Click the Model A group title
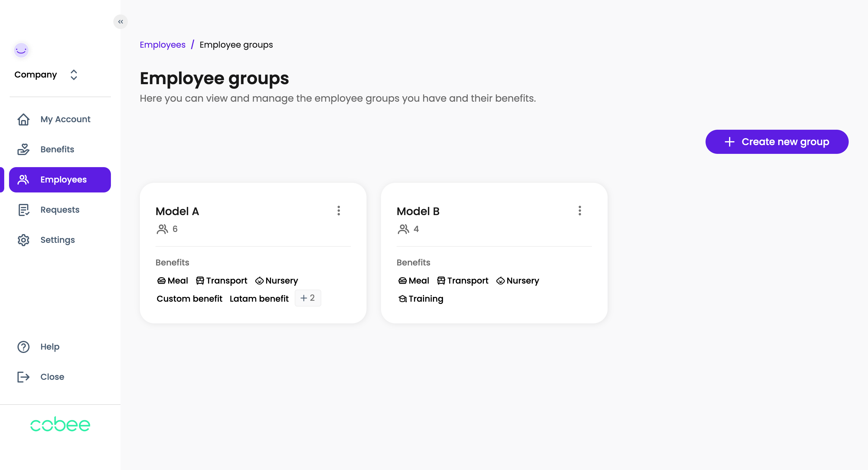868x470 pixels. coord(177,211)
